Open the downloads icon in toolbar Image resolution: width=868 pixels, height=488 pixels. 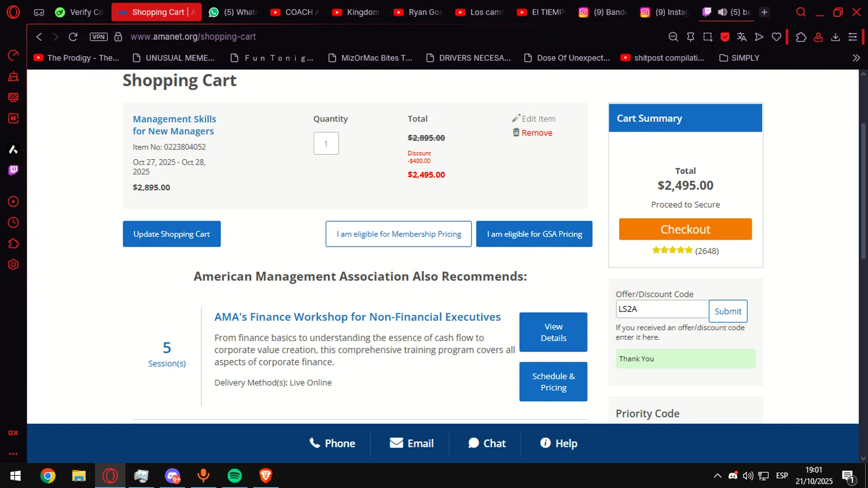coord(836,36)
